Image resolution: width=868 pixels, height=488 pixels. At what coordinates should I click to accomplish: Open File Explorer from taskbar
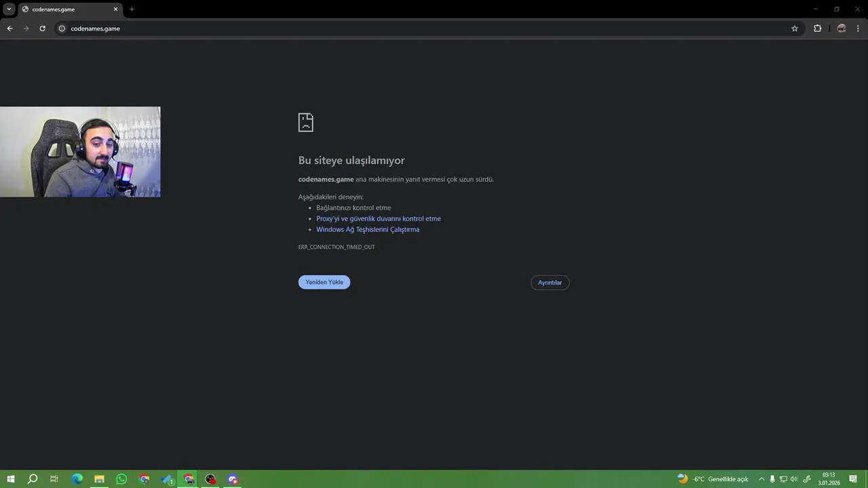click(99, 479)
